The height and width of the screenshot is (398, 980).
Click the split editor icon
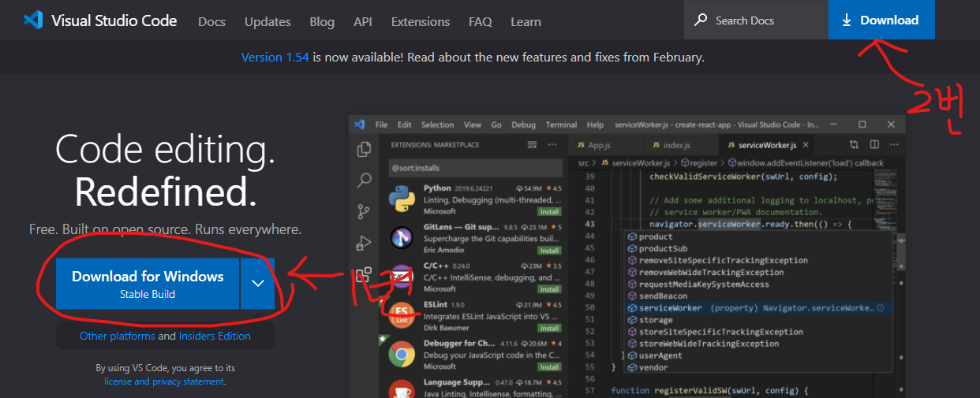click(x=874, y=145)
